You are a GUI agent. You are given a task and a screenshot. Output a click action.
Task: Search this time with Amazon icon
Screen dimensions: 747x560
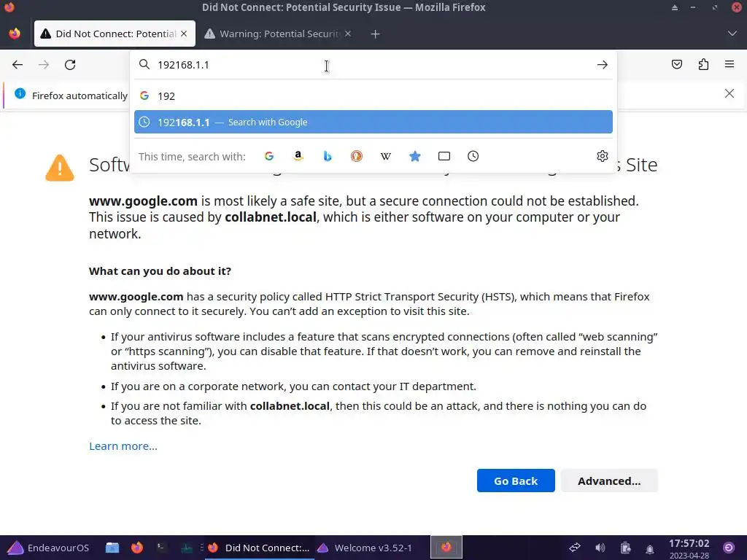point(298,156)
